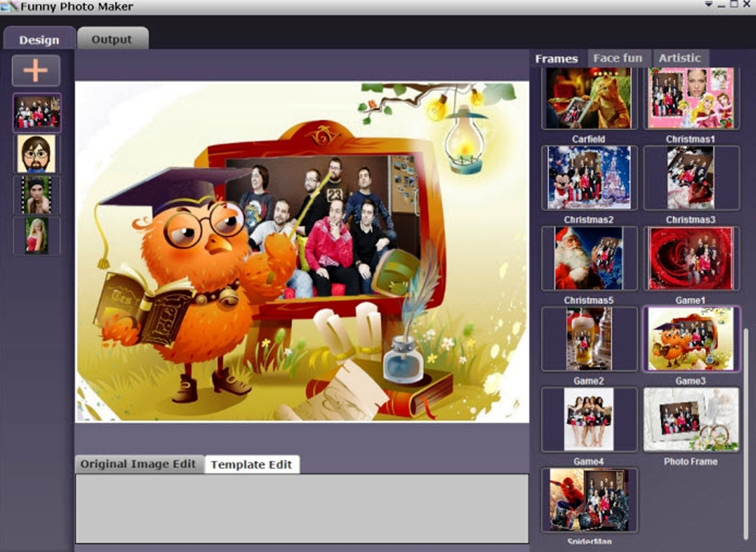Click the Game1 label text

[x=690, y=300]
